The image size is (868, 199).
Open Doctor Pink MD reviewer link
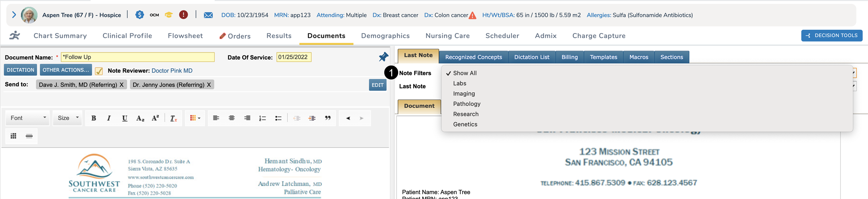(x=172, y=71)
